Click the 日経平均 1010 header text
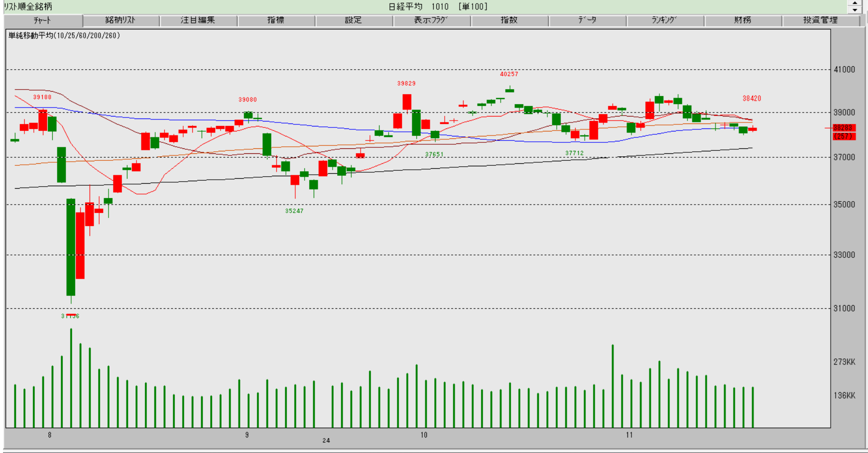This screenshot has width=868, height=453. tap(418, 6)
